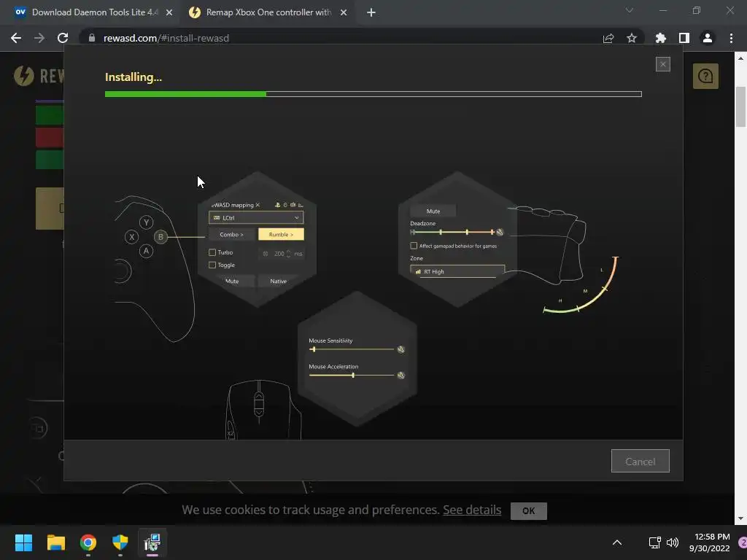Click the reWASD lightning logo on page
The width and height of the screenshot is (747, 560).
pos(24,76)
